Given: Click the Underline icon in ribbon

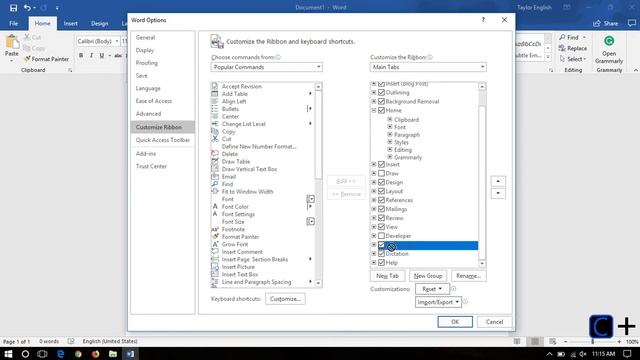Looking at the screenshot, I should [102, 55].
